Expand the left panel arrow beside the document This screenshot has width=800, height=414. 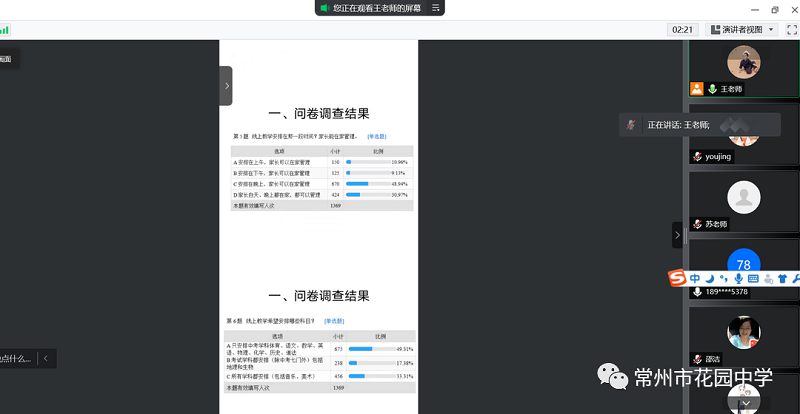click(x=226, y=86)
